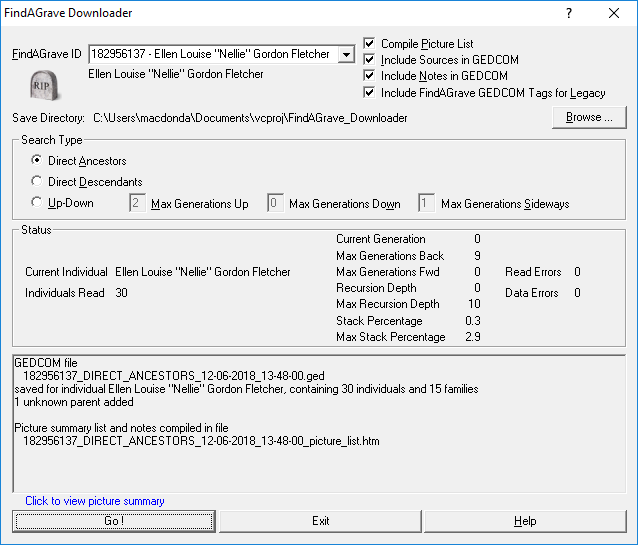
Task: Click the Current Generation label
Action: pyautogui.click(x=381, y=239)
